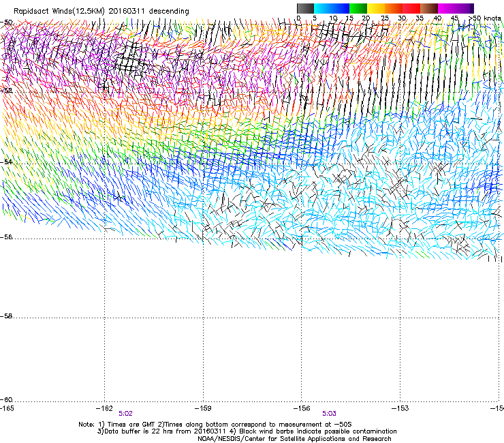Click the yellow 20-25 knots legend swatch
This screenshot has height=443, width=504.
(376, 8)
